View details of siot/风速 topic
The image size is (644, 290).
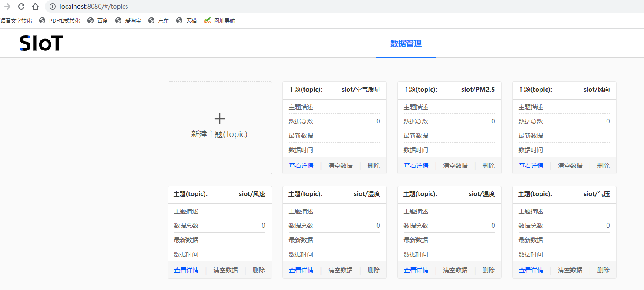tap(186, 270)
